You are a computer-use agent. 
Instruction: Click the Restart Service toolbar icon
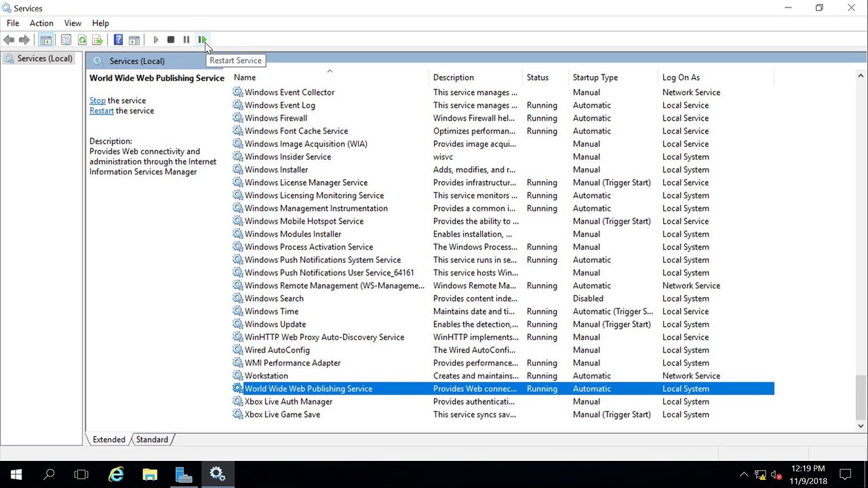click(202, 40)
